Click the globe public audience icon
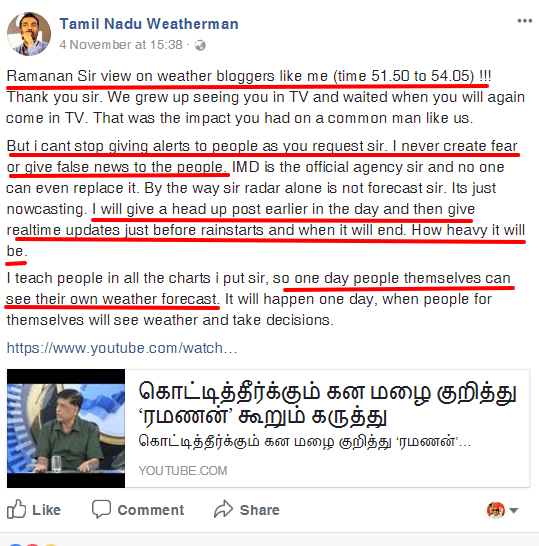 [200, 45]
